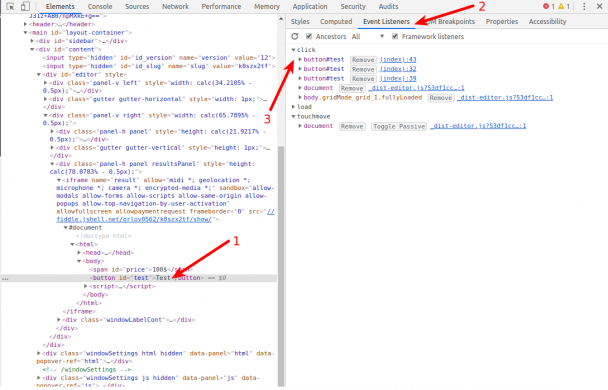Open the Performance tab

[221, 6]
